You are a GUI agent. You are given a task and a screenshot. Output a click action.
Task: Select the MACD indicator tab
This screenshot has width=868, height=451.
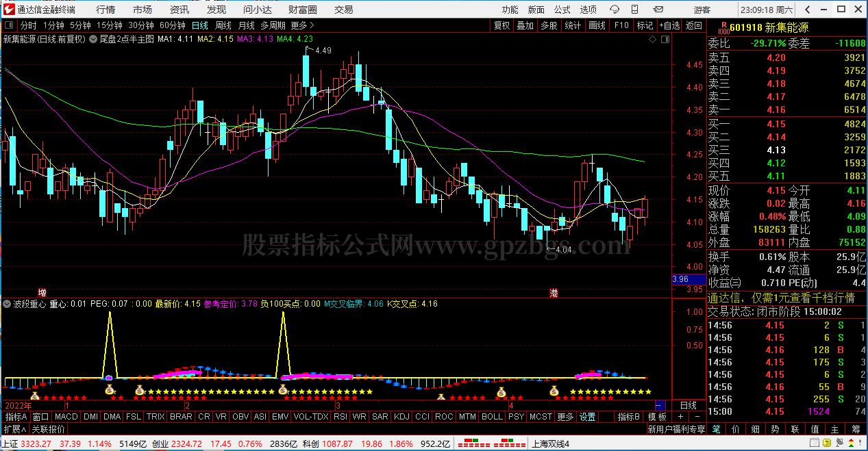(x=66, y=417)
